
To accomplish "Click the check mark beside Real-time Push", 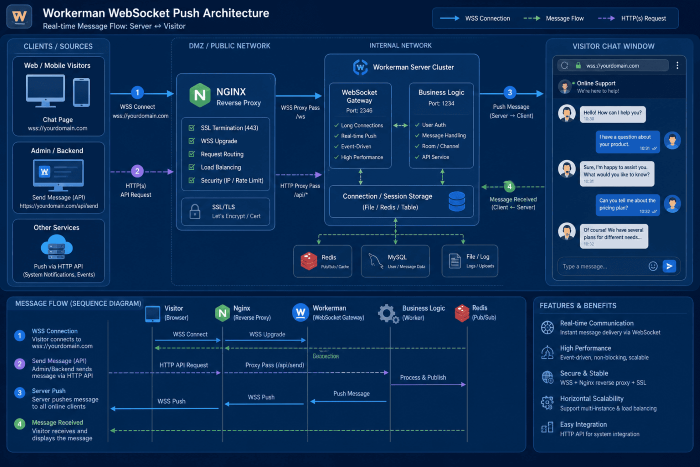I will (x=337, y=136).
